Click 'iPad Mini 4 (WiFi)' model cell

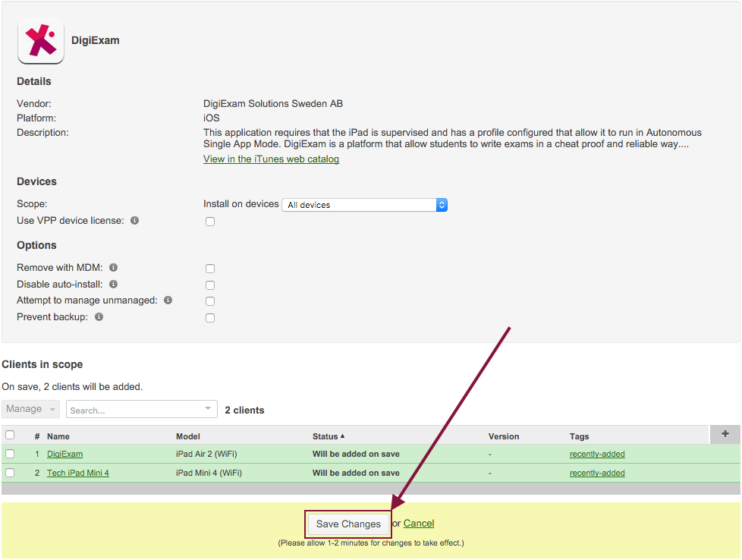pyautogui.click(x=209, y=473)
